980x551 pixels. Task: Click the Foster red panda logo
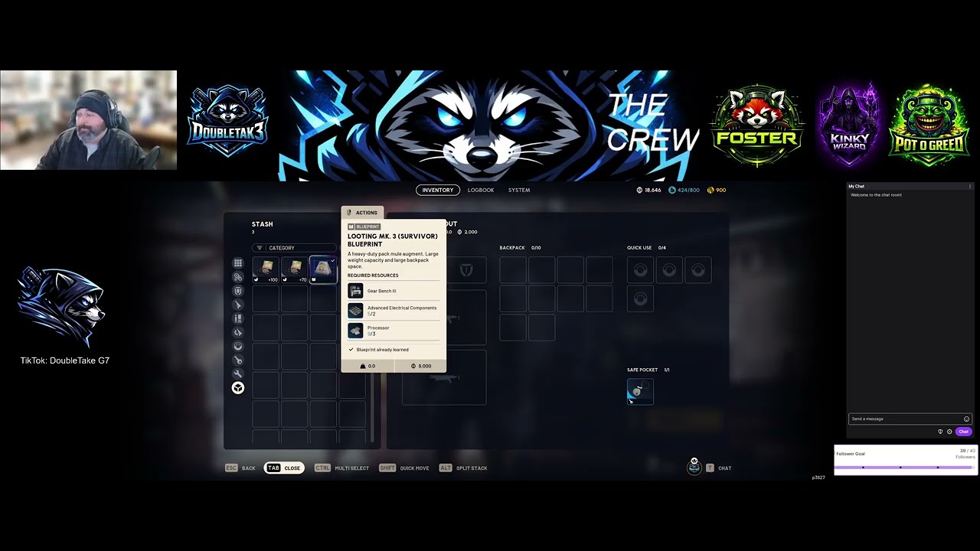(757, 126)
